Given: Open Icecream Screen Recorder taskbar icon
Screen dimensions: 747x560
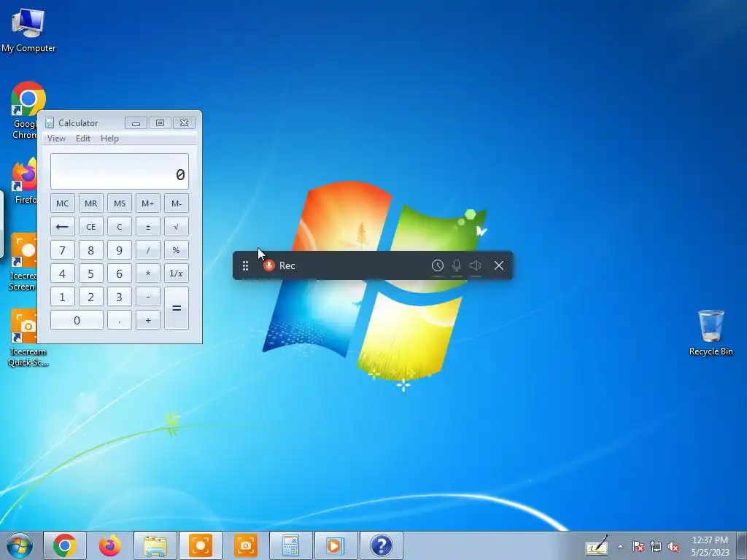Looking at the screenshot, I should (x=200, y=545).
